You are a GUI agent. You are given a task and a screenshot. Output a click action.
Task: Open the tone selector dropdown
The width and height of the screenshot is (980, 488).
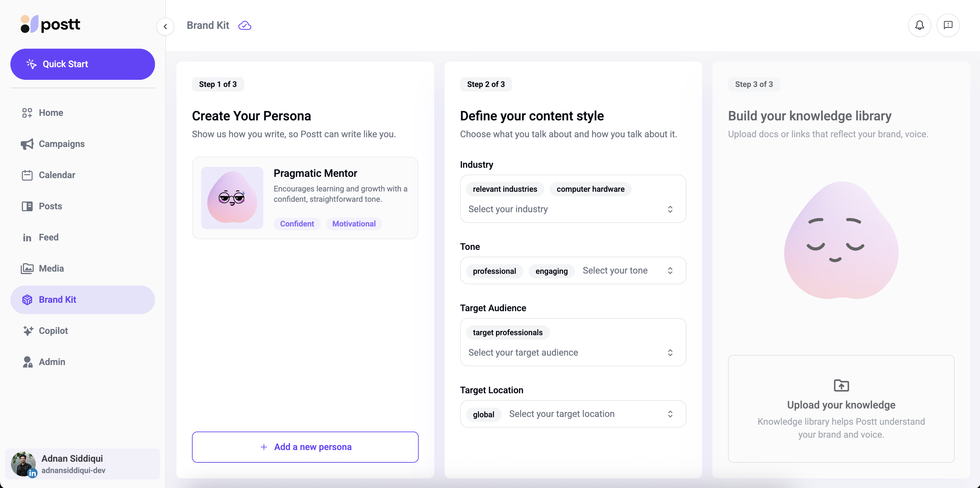(x=670, y=271)
